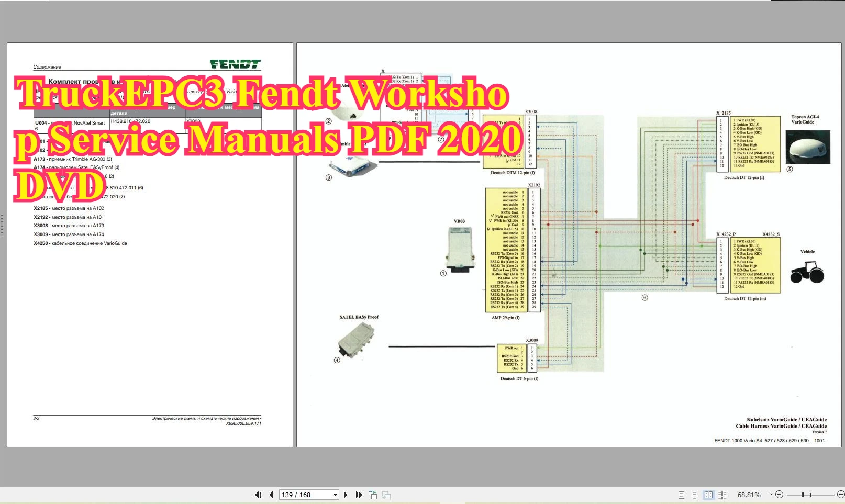This screenshot has width=845, height=504.
Task: Click the 'Содержание' header text
Action: coord(47,67)
